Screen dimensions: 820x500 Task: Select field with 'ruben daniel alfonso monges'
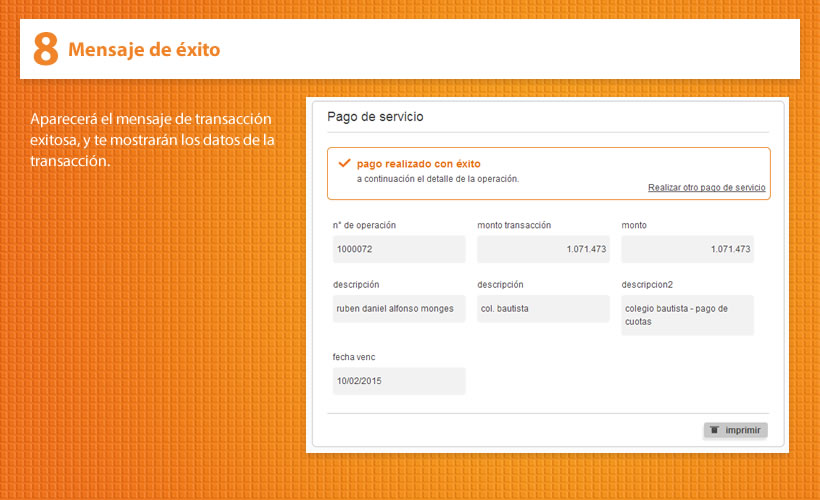398,309
